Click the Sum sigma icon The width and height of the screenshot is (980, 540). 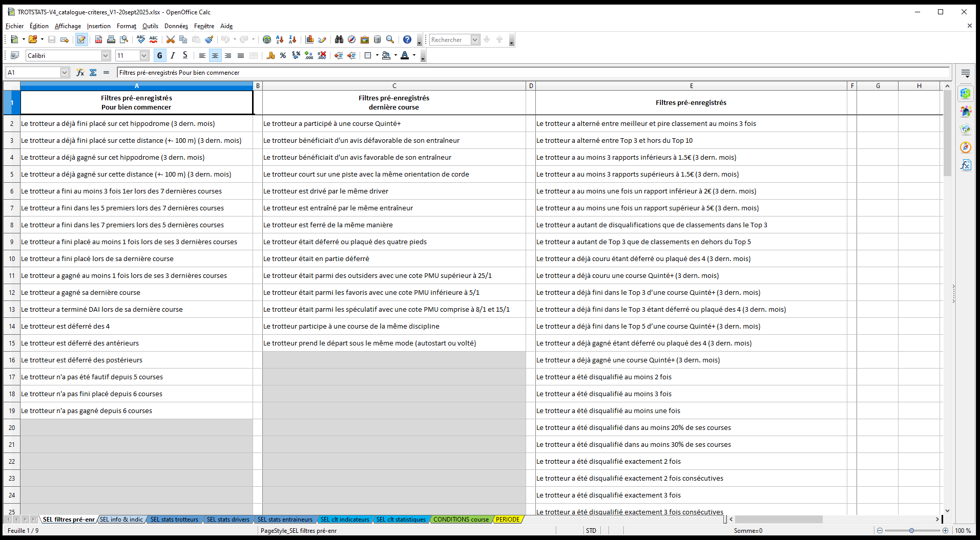pos(93,73)
